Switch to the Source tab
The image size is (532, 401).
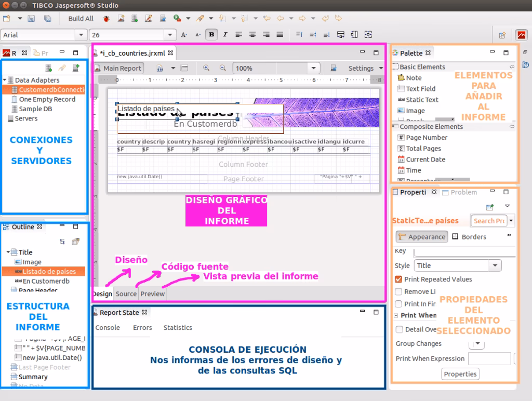126,294
